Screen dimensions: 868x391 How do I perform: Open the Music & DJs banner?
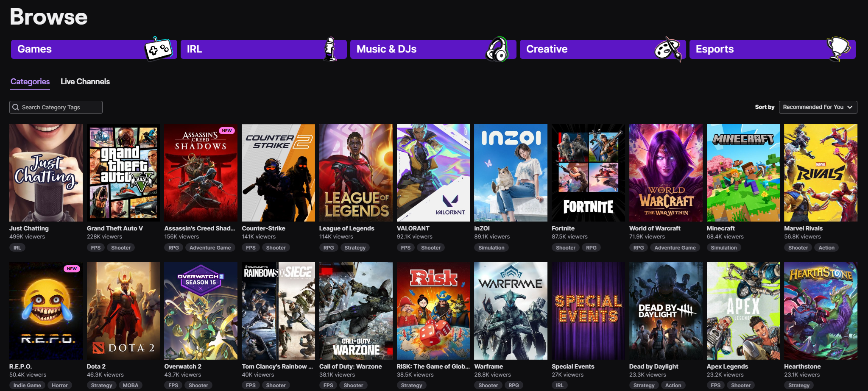[433, 49]
